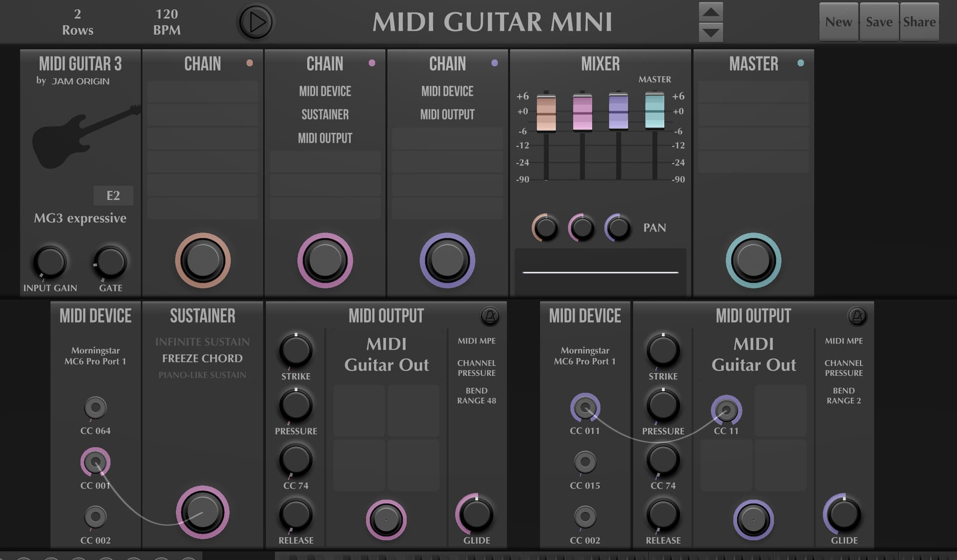Click the Gate knob

(110, 262)
